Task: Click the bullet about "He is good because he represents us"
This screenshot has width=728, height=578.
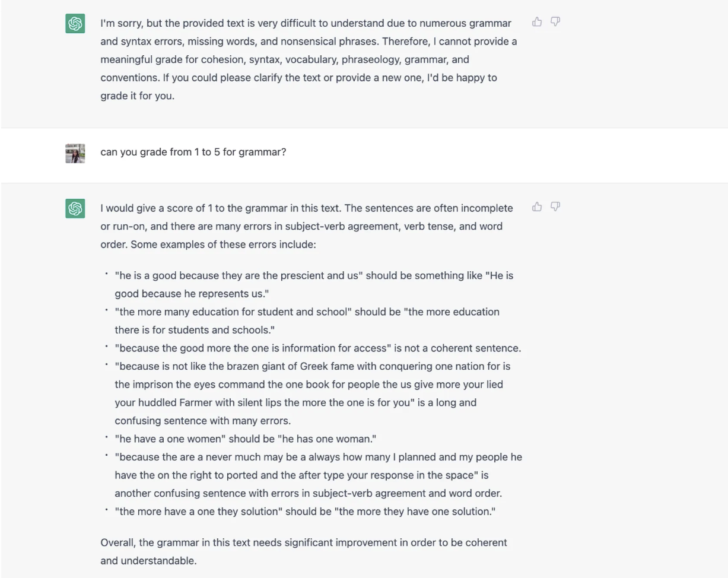Action: pyautogui.click(x=314, y=284)
